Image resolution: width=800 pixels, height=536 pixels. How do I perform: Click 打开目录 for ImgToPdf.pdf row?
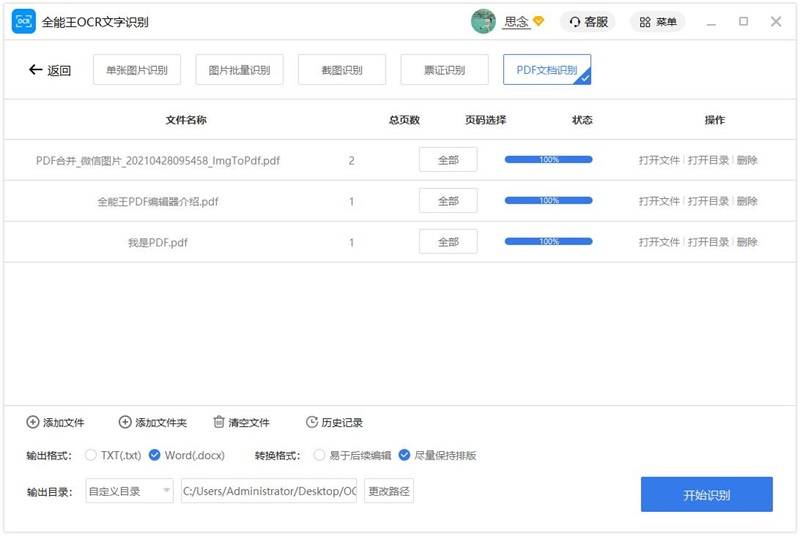708,160
